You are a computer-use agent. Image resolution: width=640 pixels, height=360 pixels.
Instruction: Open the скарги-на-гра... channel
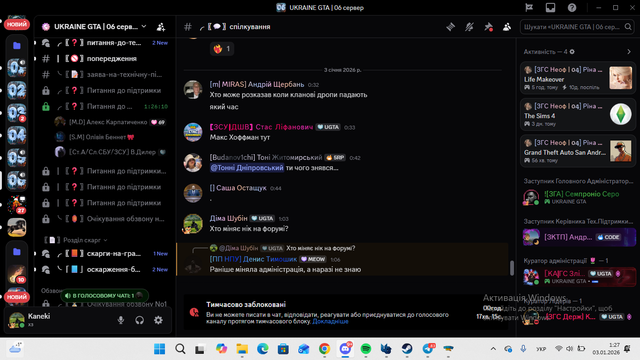[x=104, y=254]
